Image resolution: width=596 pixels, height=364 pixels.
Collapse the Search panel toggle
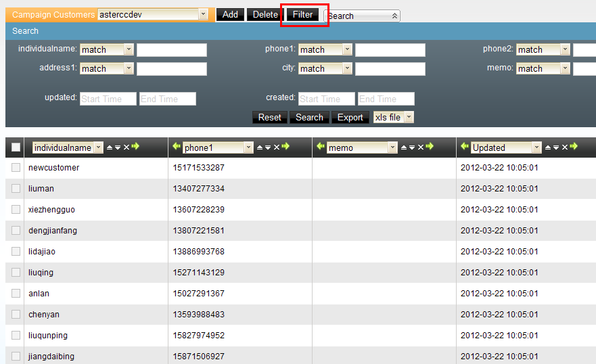click(394, 16)
